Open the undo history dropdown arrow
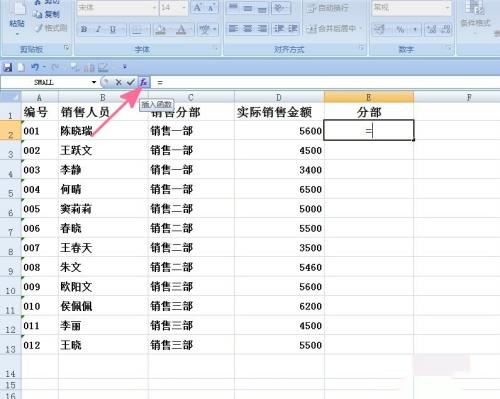The image size is (500, 399). (x=44, y=68)
